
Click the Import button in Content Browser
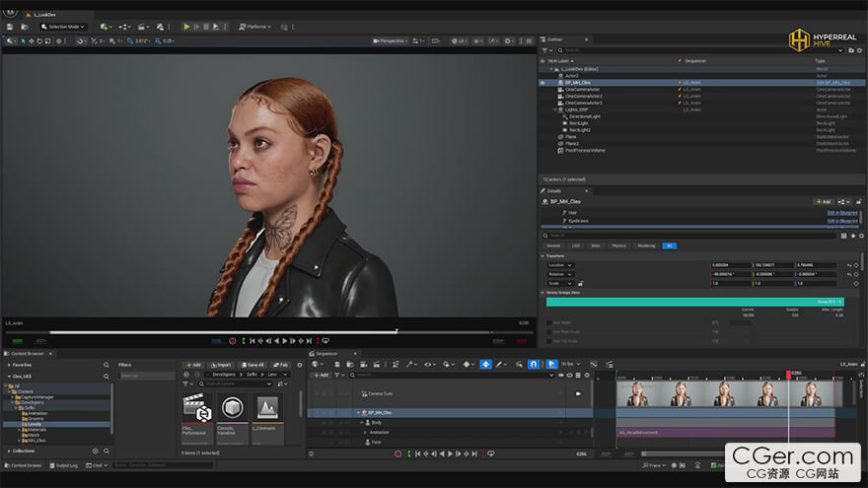pyautogui.click(x=221, y=364)
